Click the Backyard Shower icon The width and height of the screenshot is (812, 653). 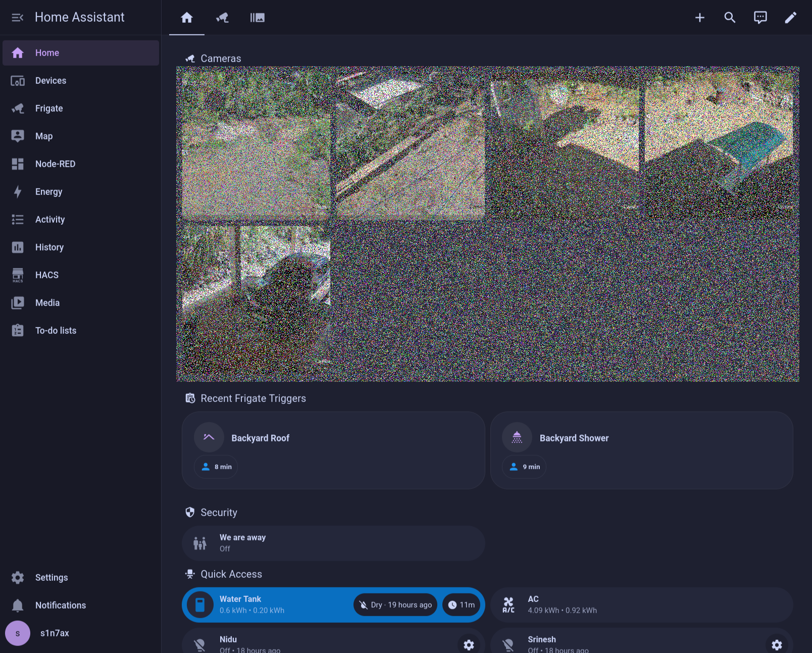tap(517, 437)
